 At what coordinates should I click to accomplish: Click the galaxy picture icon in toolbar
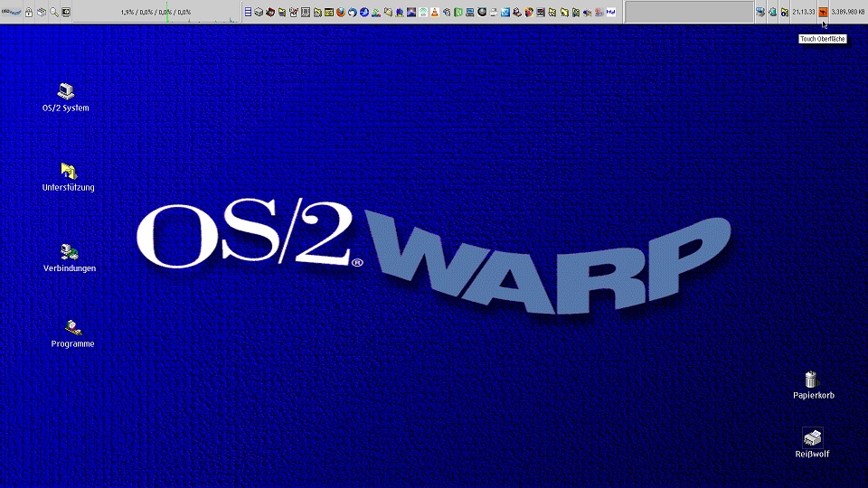411,12
